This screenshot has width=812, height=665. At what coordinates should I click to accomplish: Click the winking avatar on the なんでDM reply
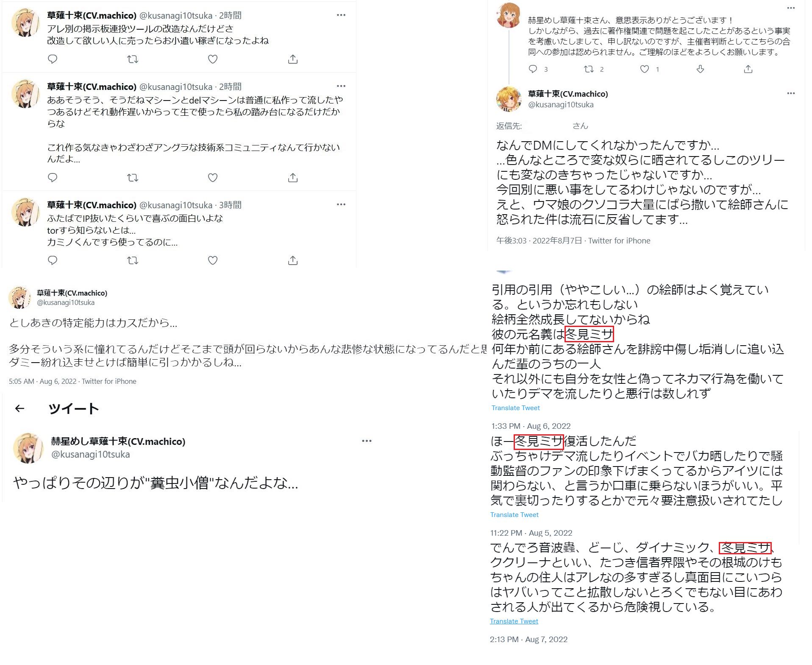(x=509, y=99)
